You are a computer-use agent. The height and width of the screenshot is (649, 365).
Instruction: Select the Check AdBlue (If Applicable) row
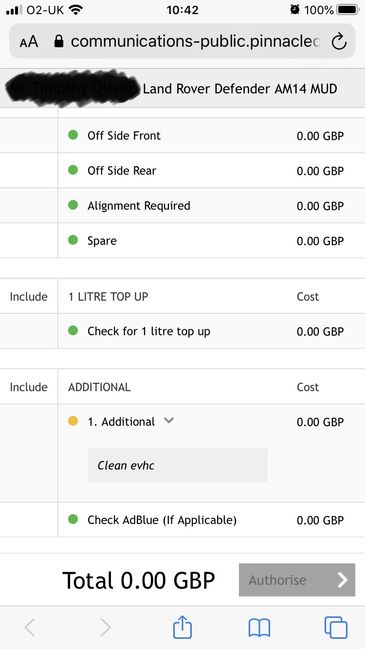pos(211,520)
